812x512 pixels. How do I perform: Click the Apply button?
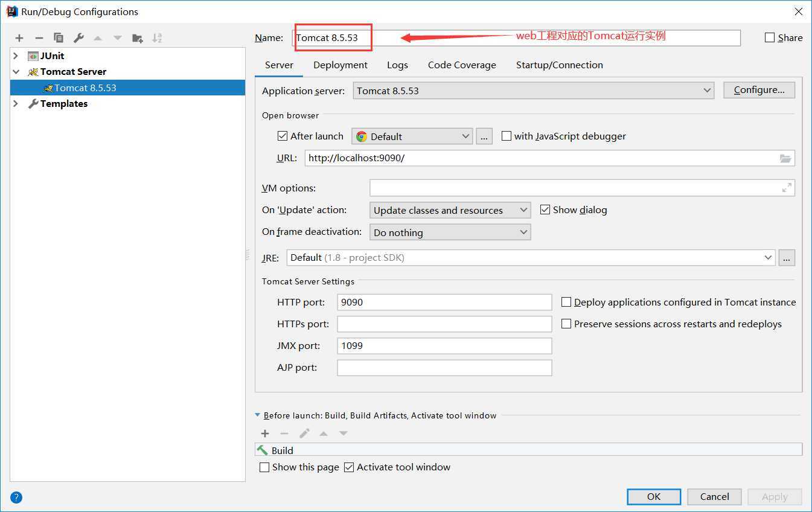pyautogui.click(x=775, y=497)
